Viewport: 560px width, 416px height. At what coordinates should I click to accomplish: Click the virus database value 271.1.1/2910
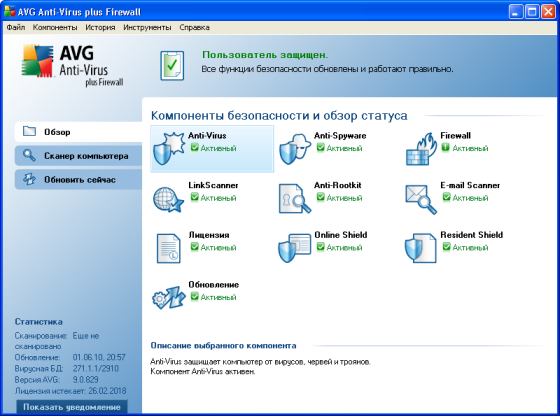[x=96, y=369]
